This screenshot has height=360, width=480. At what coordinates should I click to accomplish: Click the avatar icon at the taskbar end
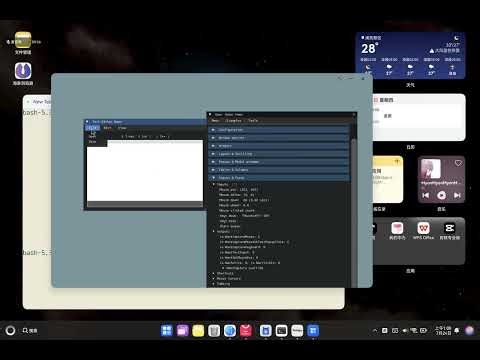click(470, 330)
